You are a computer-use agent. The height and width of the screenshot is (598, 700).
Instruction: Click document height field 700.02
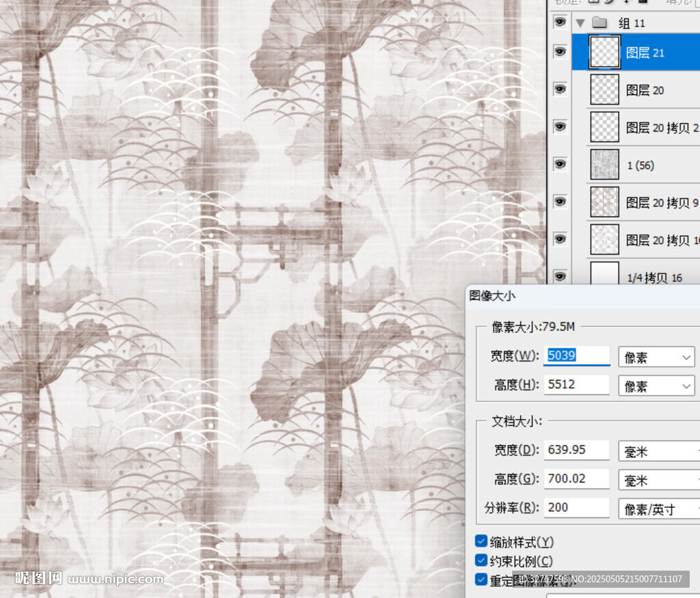576,478
